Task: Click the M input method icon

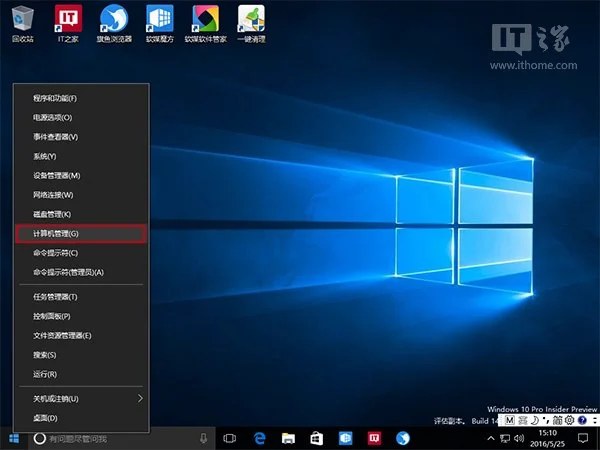Action: click(510, 420)
